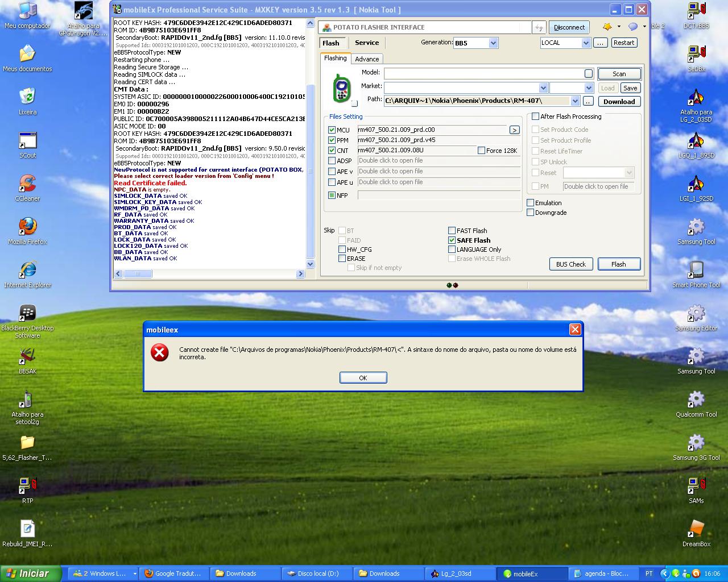Open LOCAL connection dropdown
This screenshot has height=582, width=728.
(586, 43)
